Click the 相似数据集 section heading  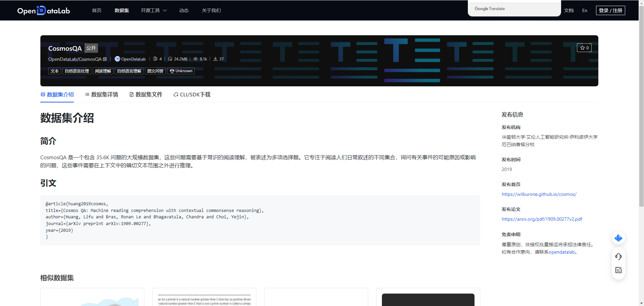(x=57, y=278)
